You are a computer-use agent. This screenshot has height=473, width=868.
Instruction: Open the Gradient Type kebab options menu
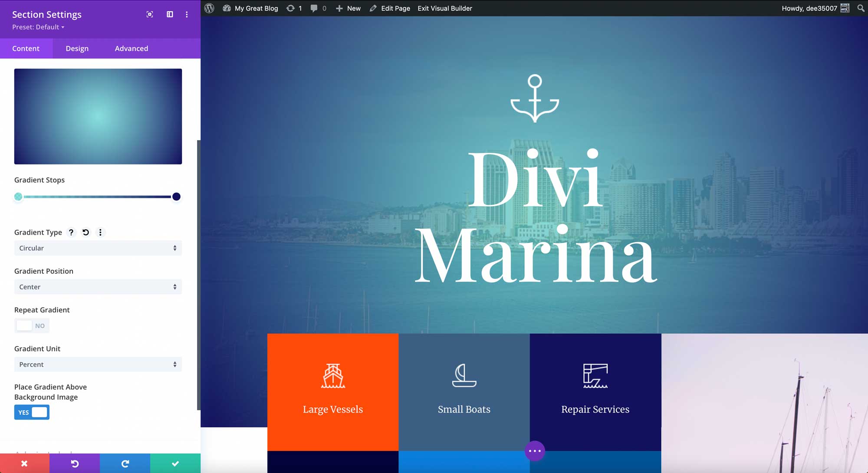pos(100,233)
